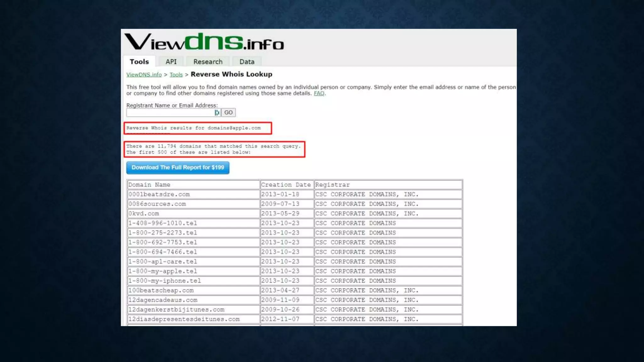Open the Research tab

(x=208, y=62)
